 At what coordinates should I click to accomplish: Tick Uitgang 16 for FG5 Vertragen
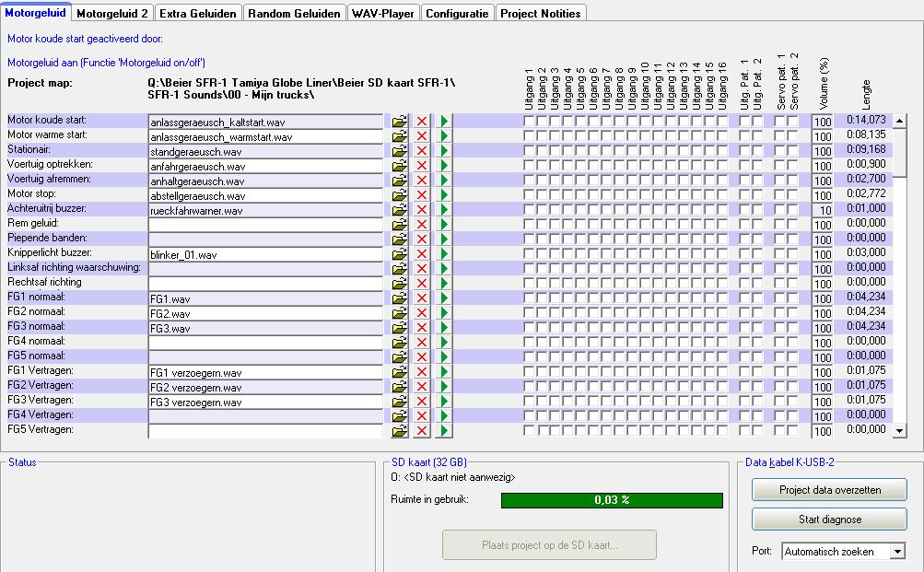click(x=722, y=430)
